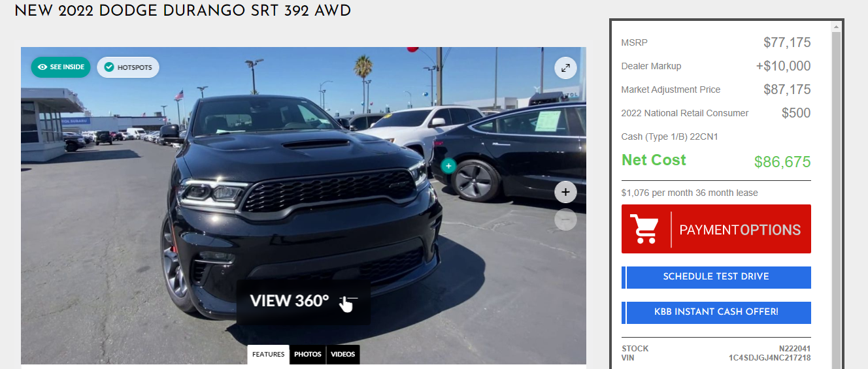
Task: Open Payment Options
Action: 716,229
